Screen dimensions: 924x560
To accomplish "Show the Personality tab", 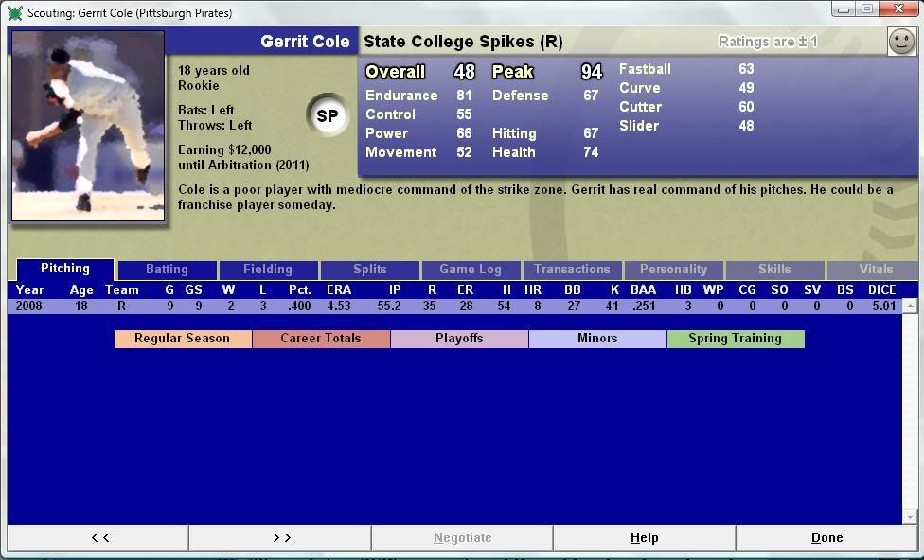I will coord(673,270).
